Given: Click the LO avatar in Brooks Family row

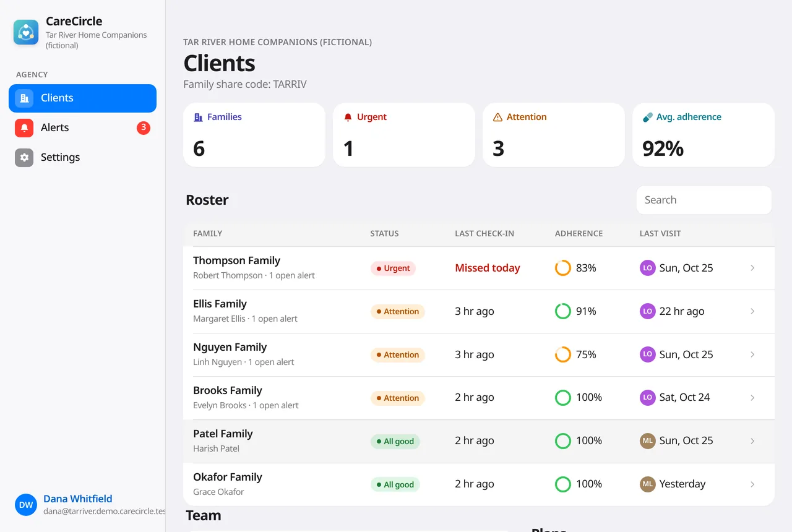Looking at the screenshot, I should [x=648, y=398].
